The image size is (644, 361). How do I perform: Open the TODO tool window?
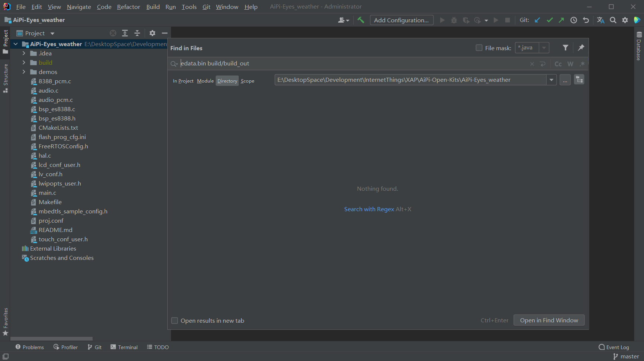pyautogui.click(x=158, y=347)
